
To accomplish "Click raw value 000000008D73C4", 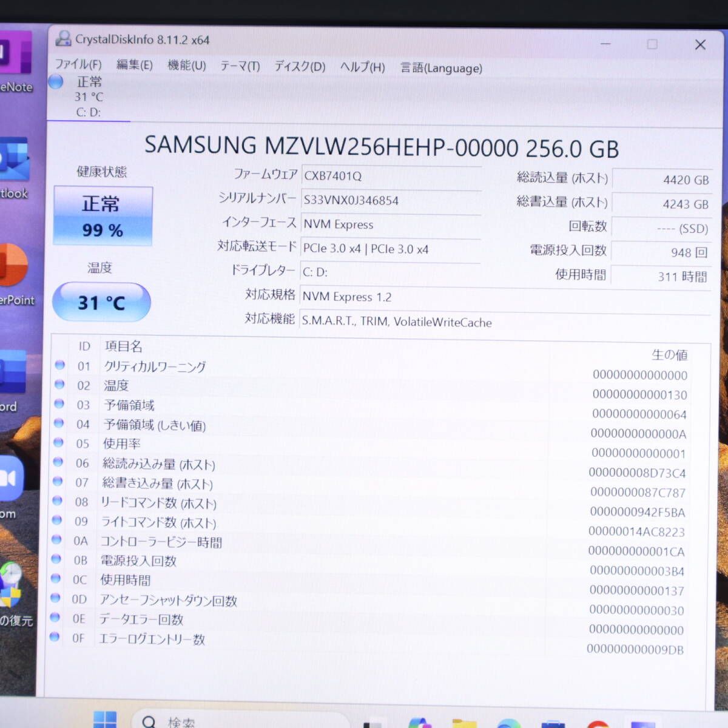I will coord(637,473).
